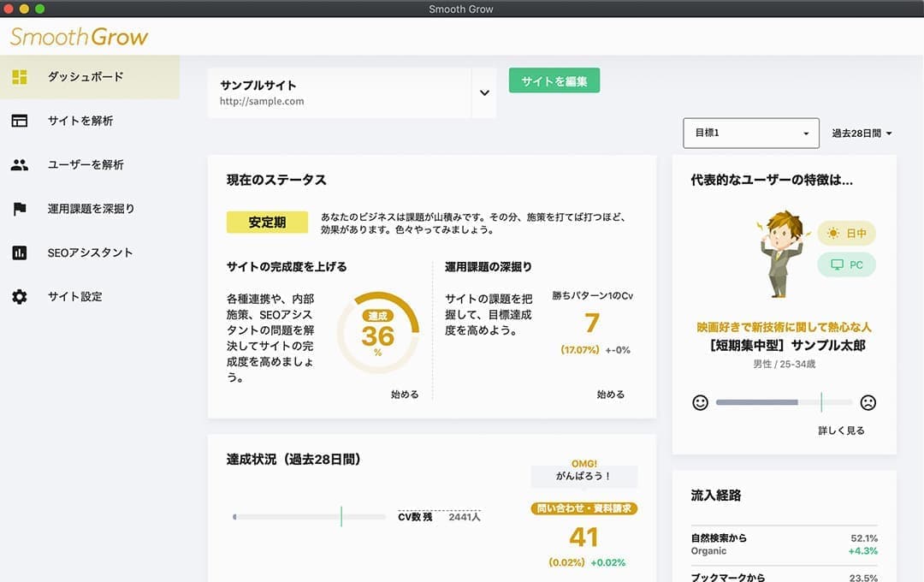Click the dashboard grid icon in sidebar
924x582 pixels.
click(x=20, y=77)
